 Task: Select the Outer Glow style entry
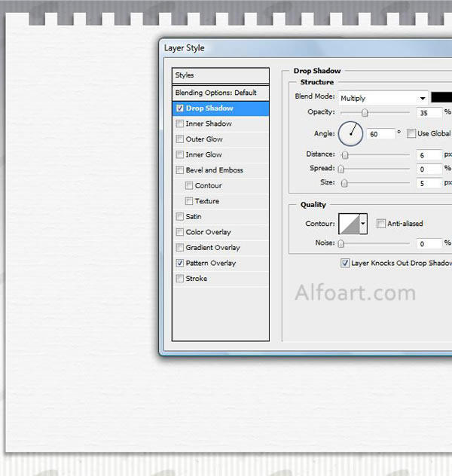(x=221, y=139)
